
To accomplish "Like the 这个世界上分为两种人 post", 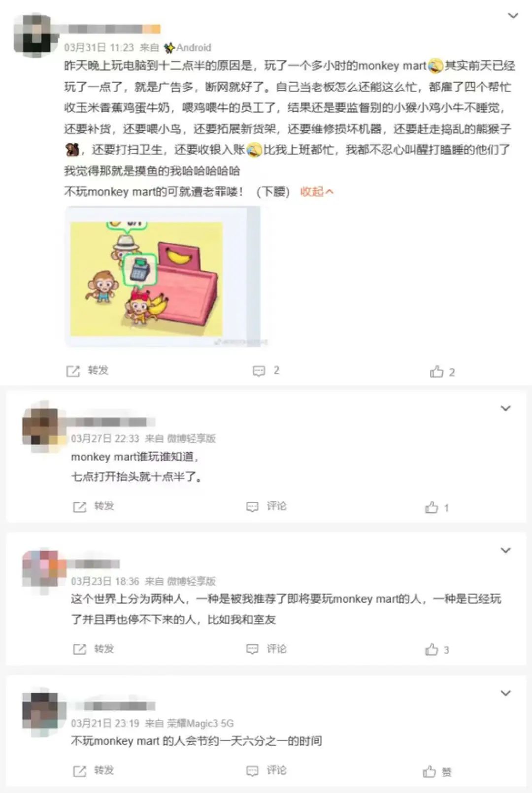I will [437, 649].
